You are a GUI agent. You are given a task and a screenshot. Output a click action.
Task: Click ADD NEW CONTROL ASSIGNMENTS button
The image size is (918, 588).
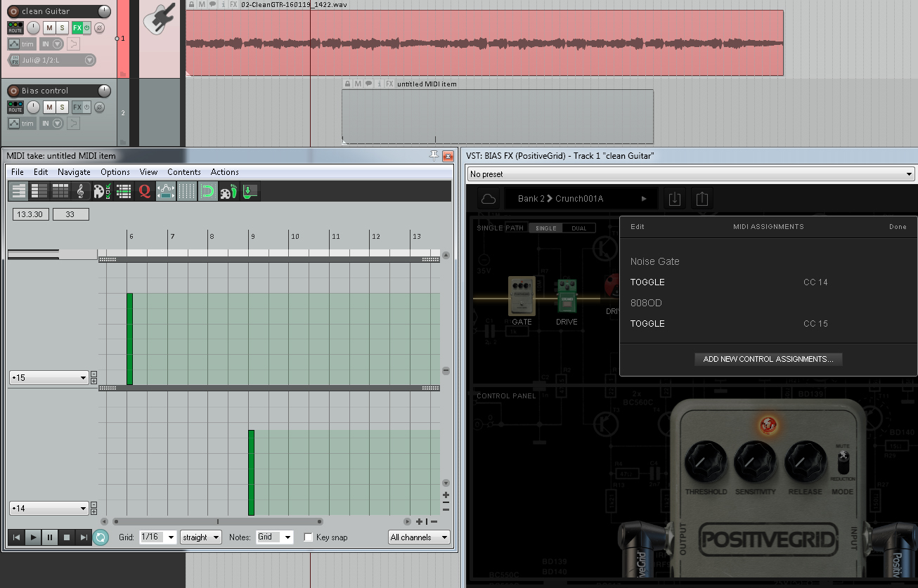point(768,359)
